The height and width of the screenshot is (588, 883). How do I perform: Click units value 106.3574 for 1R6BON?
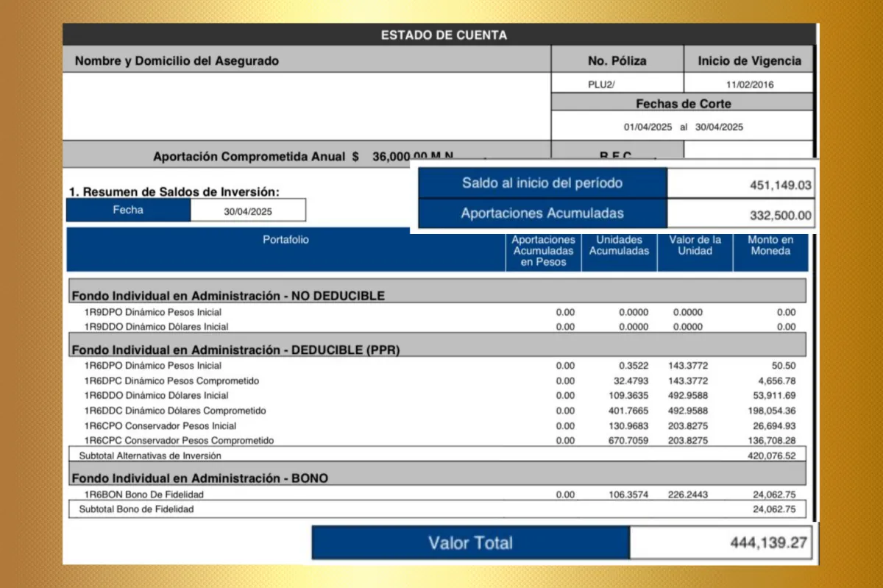coord(628,495)
